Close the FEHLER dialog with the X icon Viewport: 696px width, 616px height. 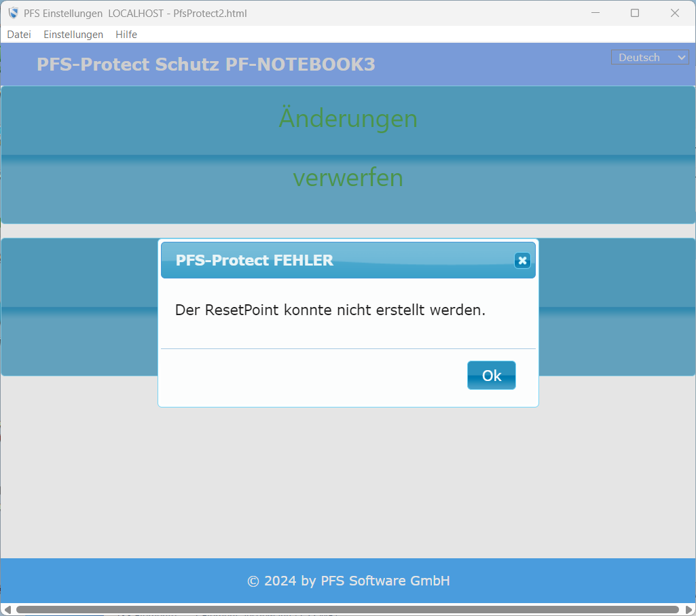coord(521,261)
